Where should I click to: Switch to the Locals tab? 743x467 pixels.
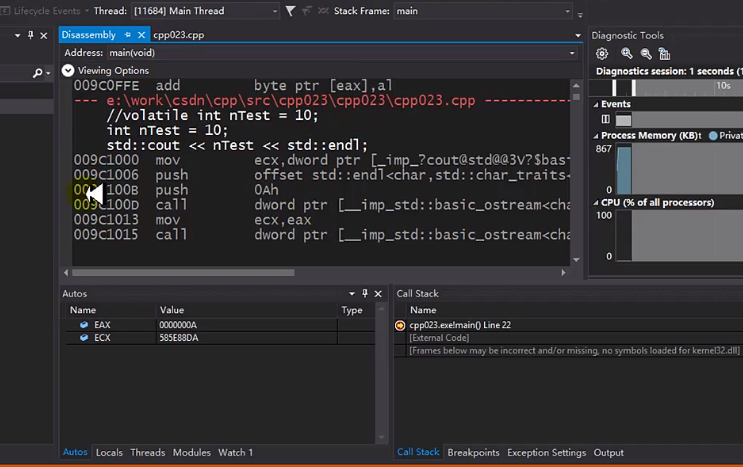coord(109,452)
